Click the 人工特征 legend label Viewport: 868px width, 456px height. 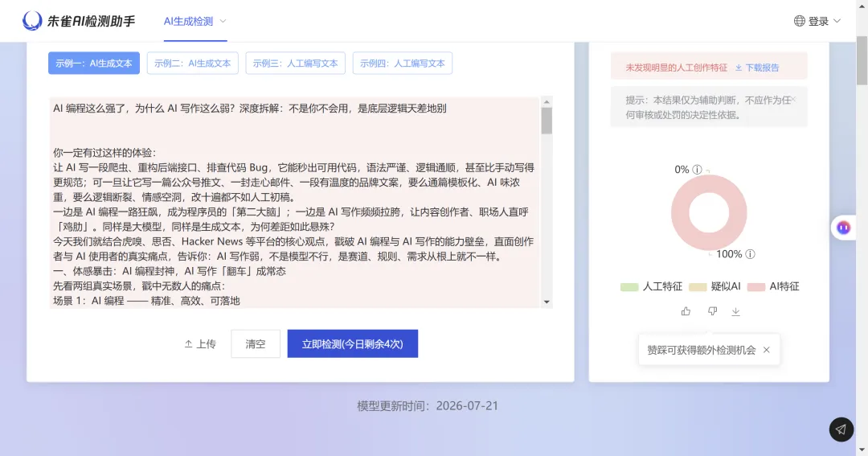(662, 286)
